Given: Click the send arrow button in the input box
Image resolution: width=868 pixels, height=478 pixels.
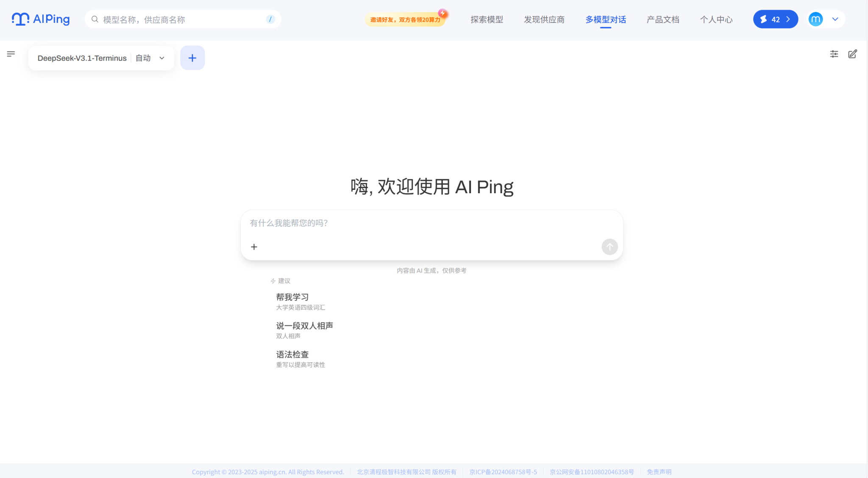Looking at the screenshot, I should 609,247.
